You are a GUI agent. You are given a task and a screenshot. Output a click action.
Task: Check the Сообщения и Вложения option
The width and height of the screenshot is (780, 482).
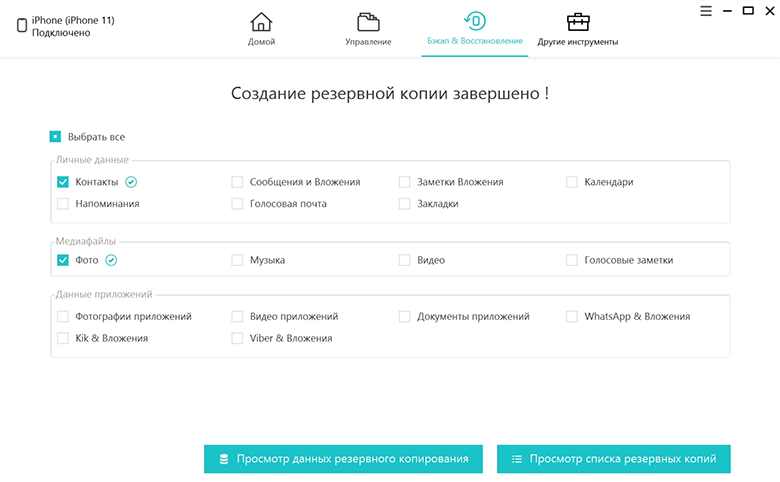pos(237,182)
